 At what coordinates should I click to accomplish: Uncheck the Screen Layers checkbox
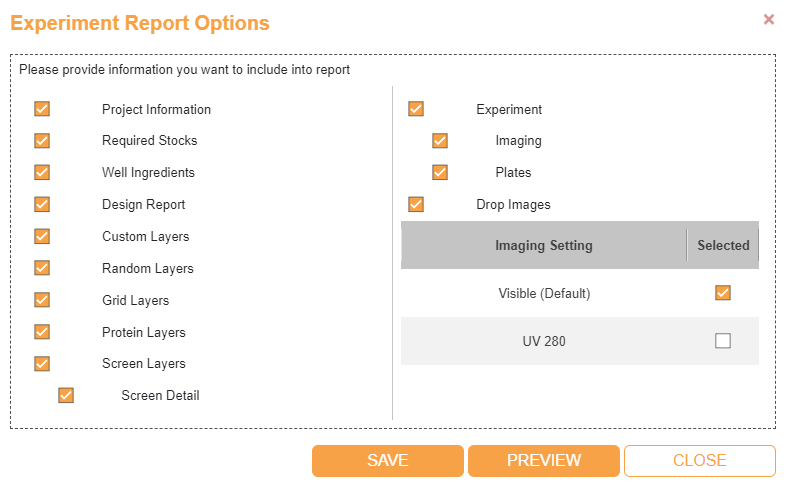point(42,363)
